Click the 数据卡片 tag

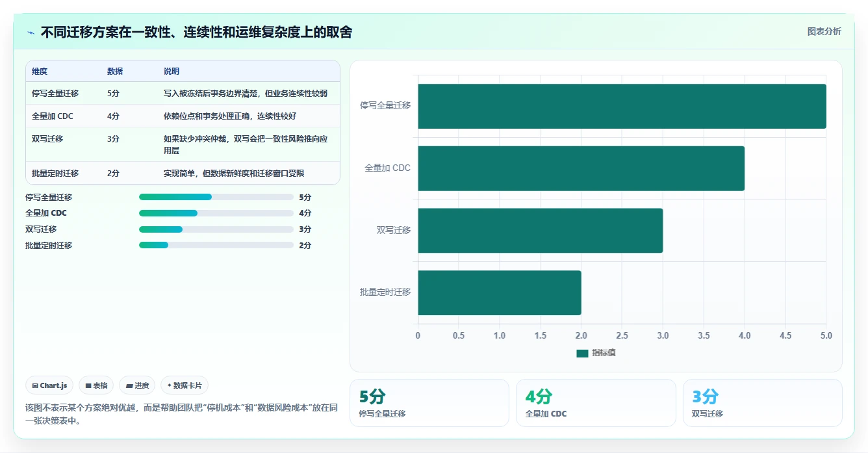pyautogui.click(x=185, y=385)
